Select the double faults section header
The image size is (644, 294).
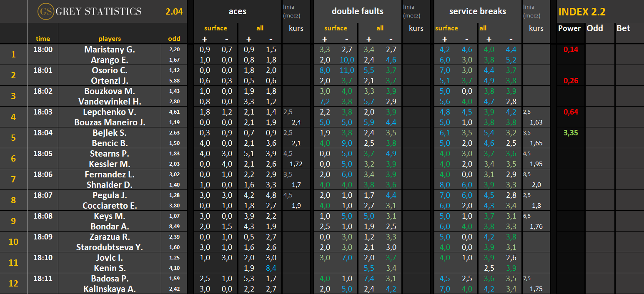coord(357,12)
